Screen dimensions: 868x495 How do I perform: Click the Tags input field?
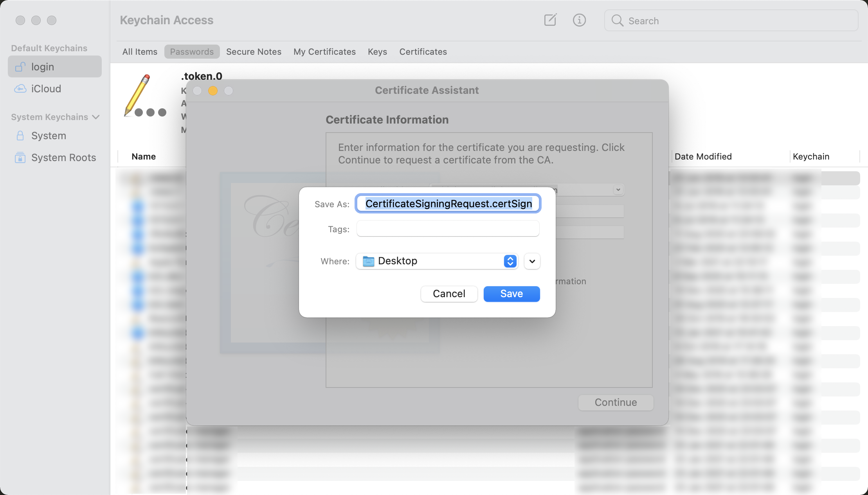pyautogui.click(x=448, y=229)
